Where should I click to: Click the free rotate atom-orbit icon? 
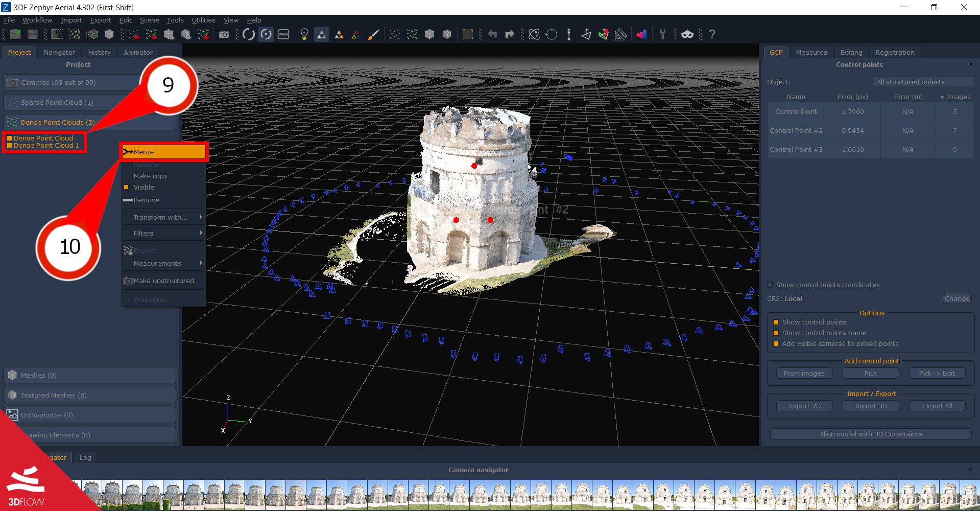pos(534,34)
